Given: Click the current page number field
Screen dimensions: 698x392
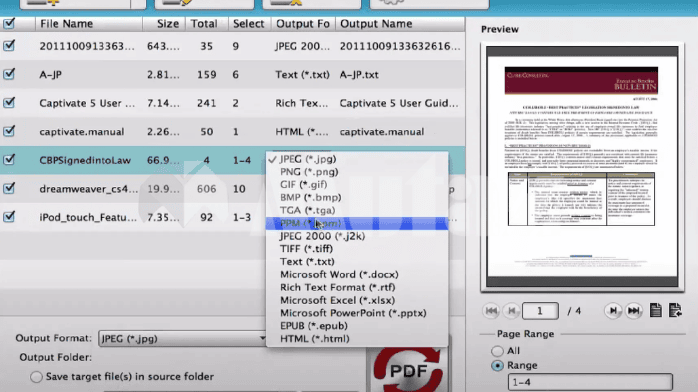Looking at the screenshot, I should tap(540, 311).
